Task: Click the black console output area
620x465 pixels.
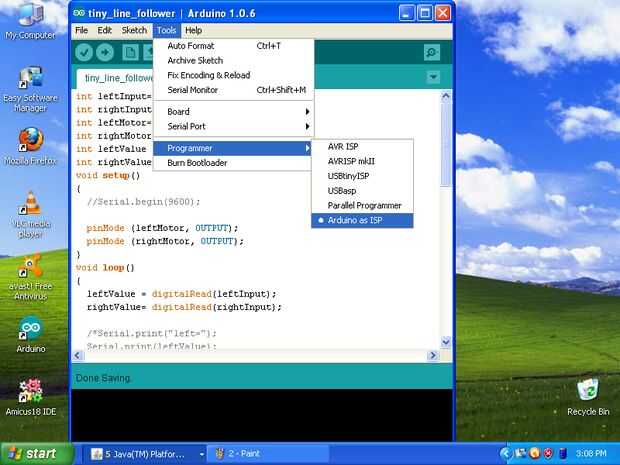Action: [262, 415]
